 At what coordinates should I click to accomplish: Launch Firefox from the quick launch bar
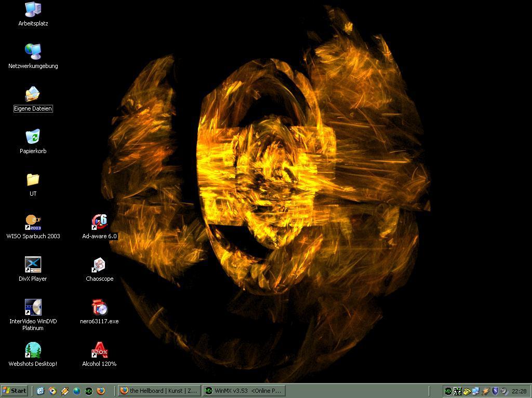pyautogui.click(x=101, y=391)
